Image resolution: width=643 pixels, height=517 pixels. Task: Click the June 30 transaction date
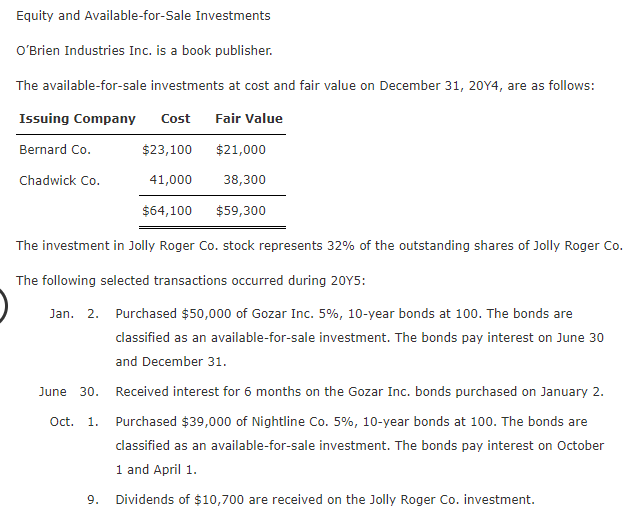[69, 392]
